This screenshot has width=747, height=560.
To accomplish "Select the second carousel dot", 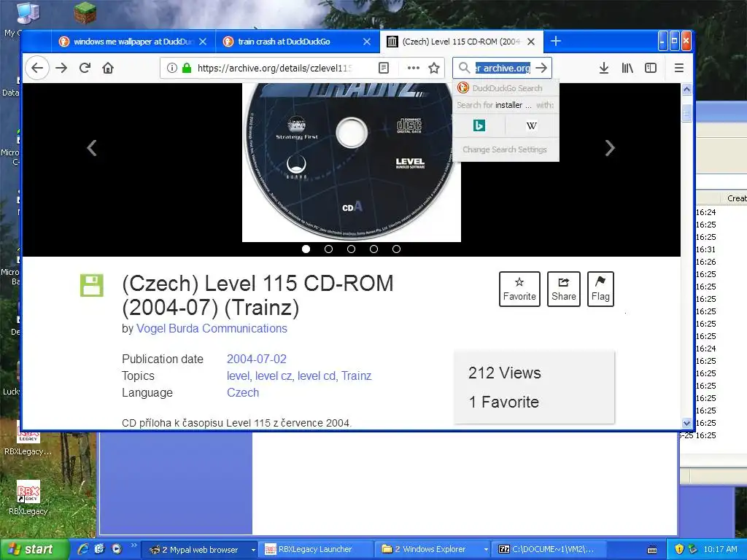I will point(329,249).
